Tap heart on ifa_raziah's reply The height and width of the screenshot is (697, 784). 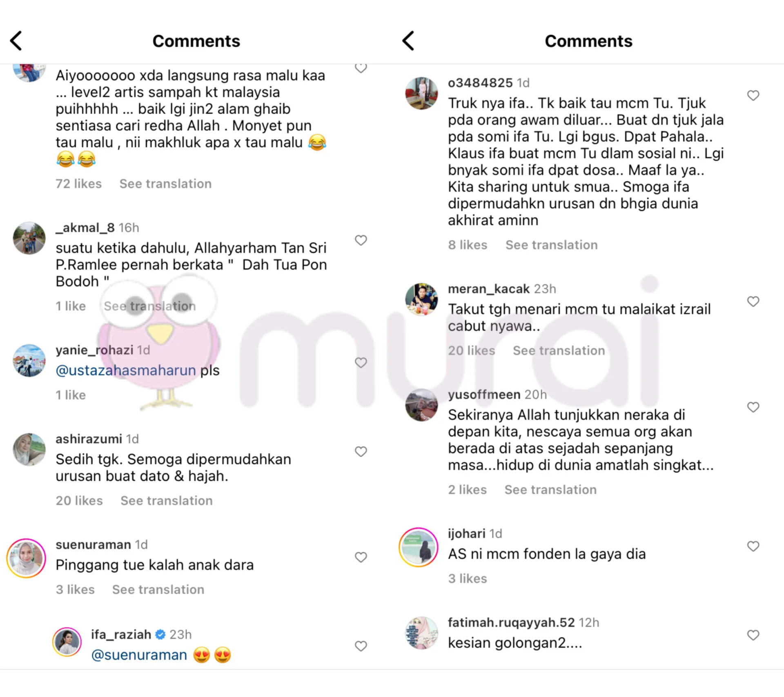coord(361,646)
